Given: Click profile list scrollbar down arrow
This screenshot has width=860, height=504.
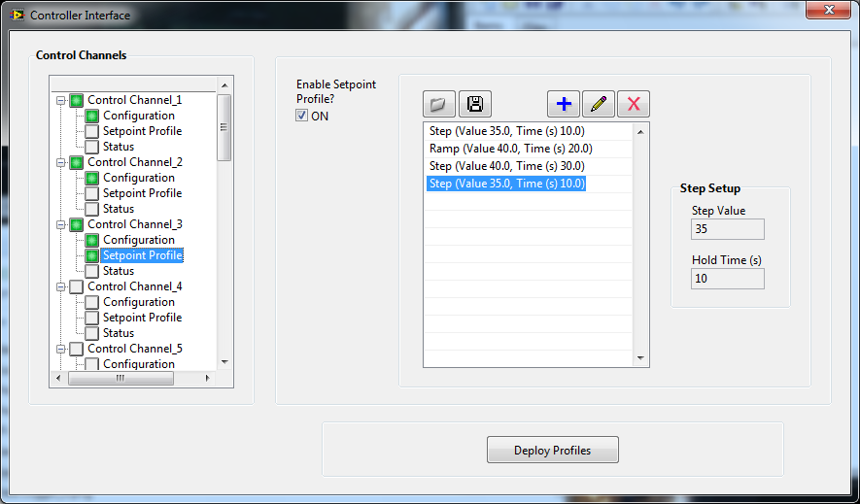Looking at the screenshot, I should click(640, 358).
